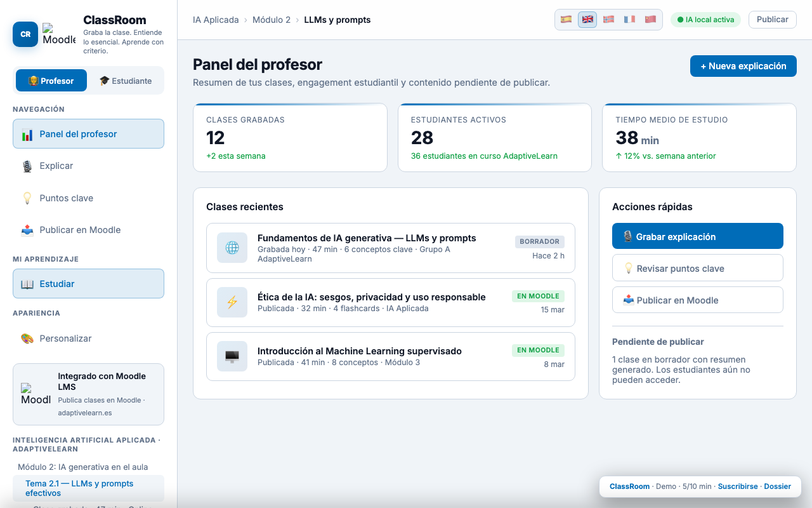
Task: Click the globe icon of Fundamentos de IA generativa
Action: click(232, 248)
